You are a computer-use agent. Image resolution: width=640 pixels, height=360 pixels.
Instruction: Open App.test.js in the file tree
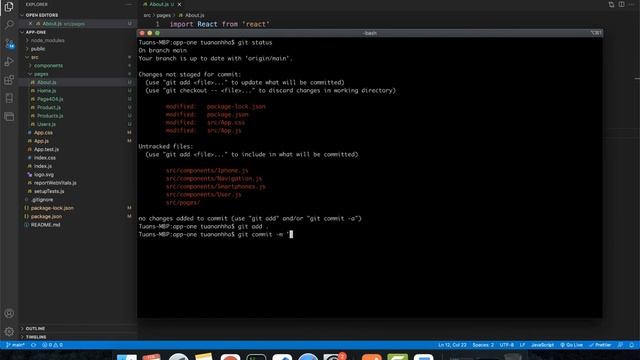pos(46,149)
